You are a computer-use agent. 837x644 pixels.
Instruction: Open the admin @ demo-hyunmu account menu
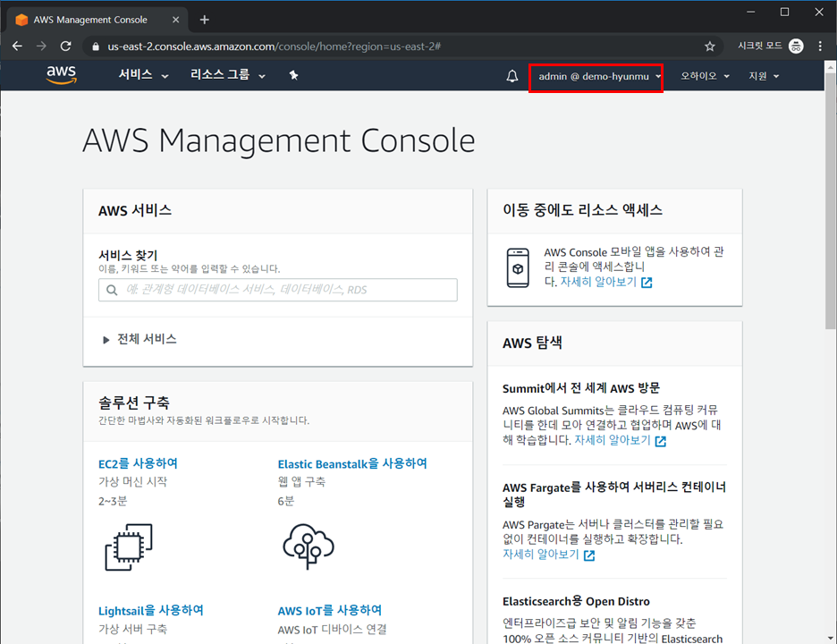pyautogui.click(x=599, y=76)
